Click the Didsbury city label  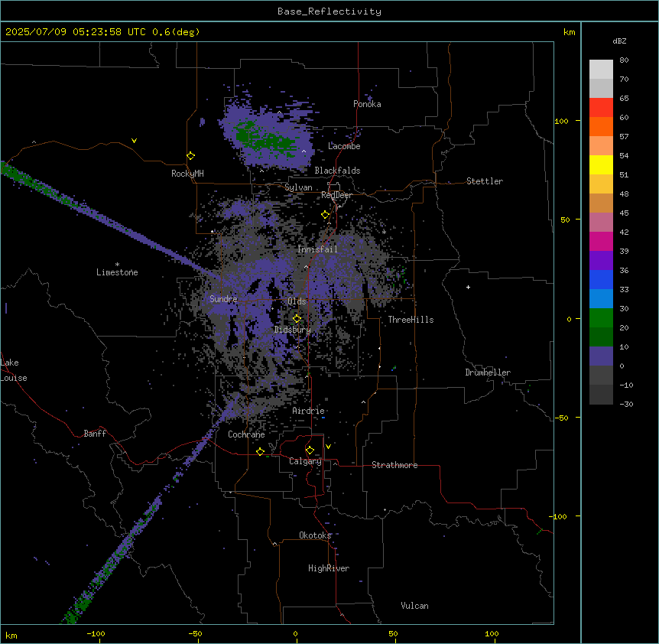[293, 330]
